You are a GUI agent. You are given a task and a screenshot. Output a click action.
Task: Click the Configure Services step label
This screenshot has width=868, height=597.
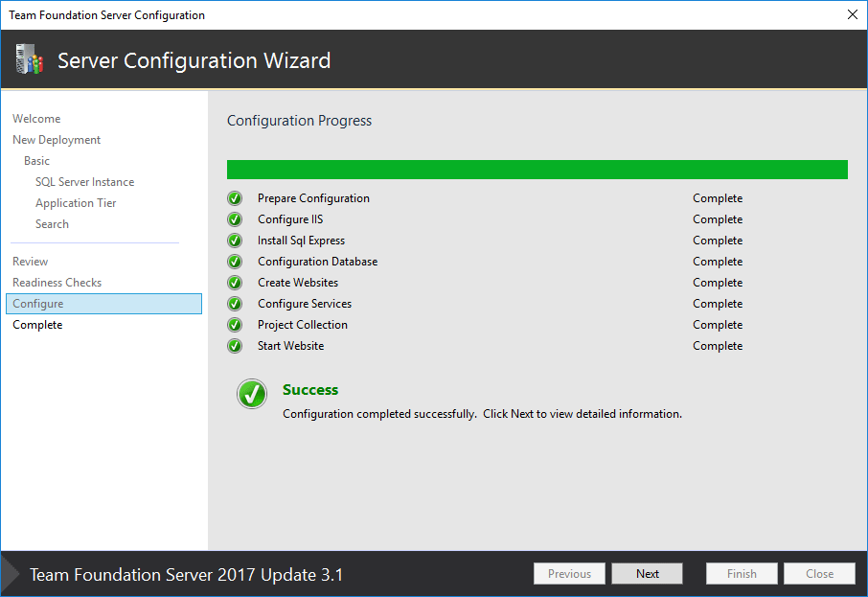tap(305, 304)
